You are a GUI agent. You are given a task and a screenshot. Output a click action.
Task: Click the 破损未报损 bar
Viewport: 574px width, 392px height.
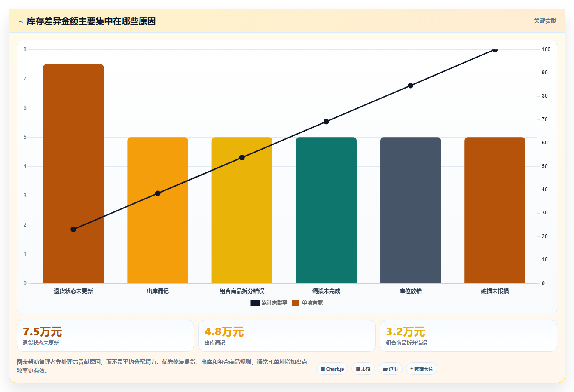click(495, 210)
